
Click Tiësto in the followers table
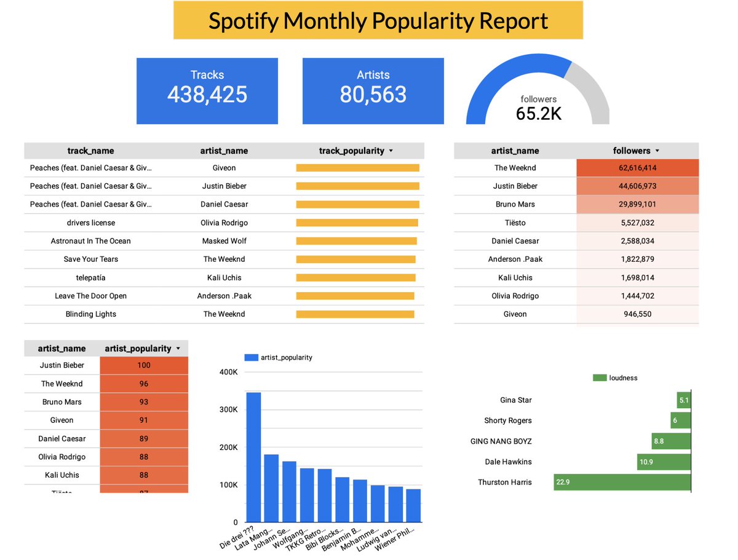click(515, 223)
